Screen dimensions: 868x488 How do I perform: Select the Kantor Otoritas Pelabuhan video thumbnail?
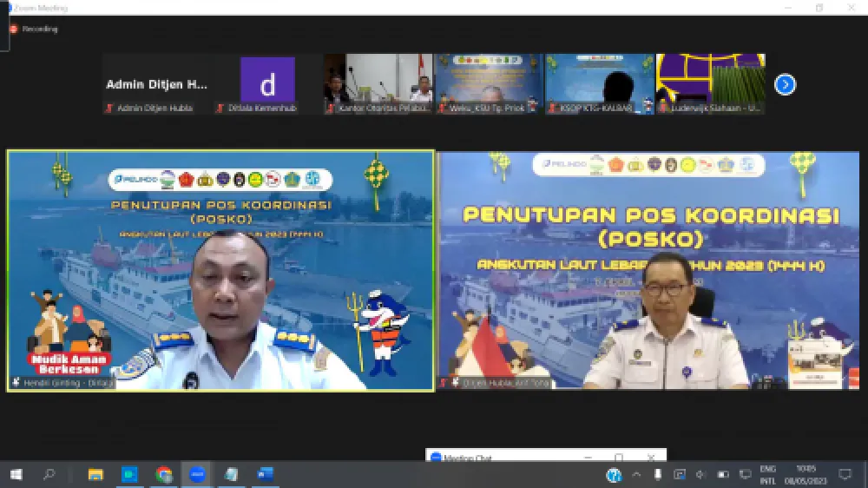click(378, 84)
